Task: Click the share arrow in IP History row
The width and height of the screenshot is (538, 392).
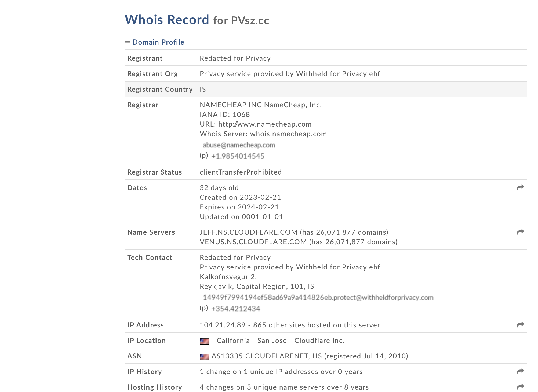Action: (520, 371)
